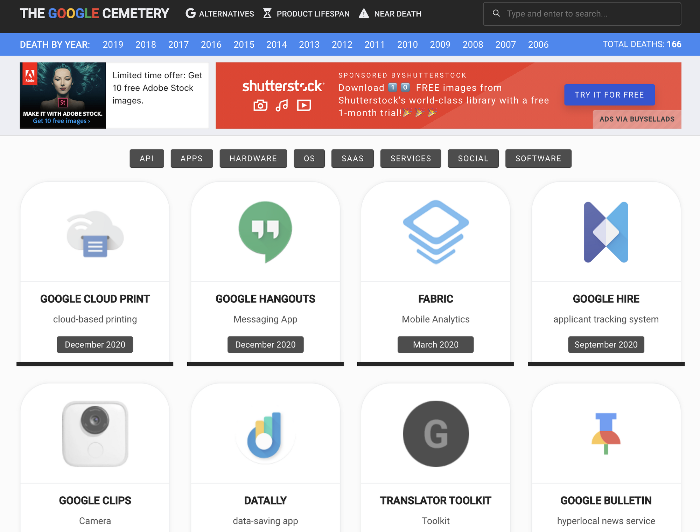
Task: Click Hangouts' December 2020 date badge
Action: (265, 345)
